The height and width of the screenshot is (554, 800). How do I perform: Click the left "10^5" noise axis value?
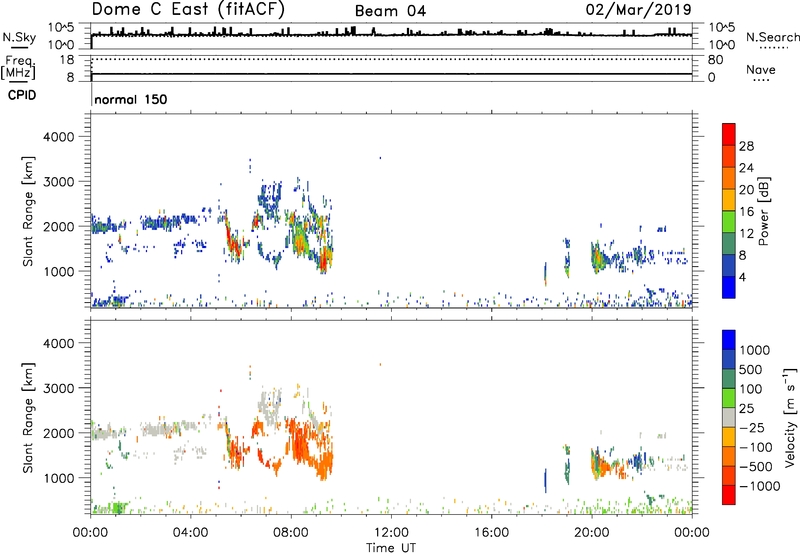(61, 28)
